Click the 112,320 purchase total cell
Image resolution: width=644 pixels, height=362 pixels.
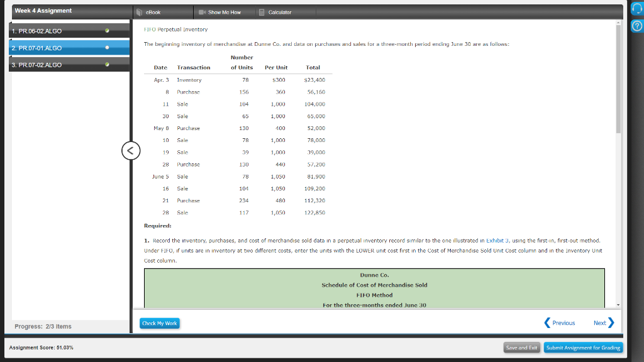click(x=314, y=200)
